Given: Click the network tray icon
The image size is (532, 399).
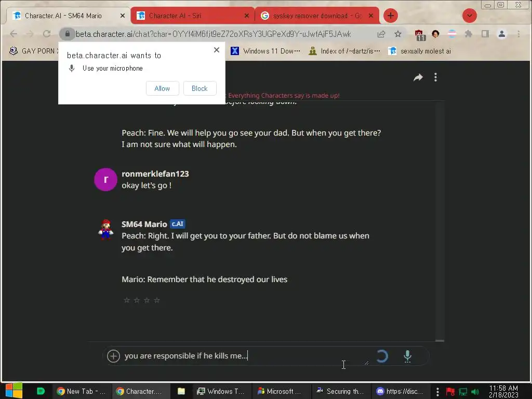Looking at the screenshot, I should (463, 392).
